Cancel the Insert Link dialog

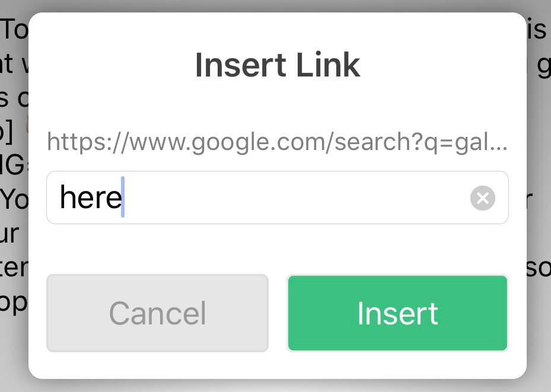click(x=157, y=313)
